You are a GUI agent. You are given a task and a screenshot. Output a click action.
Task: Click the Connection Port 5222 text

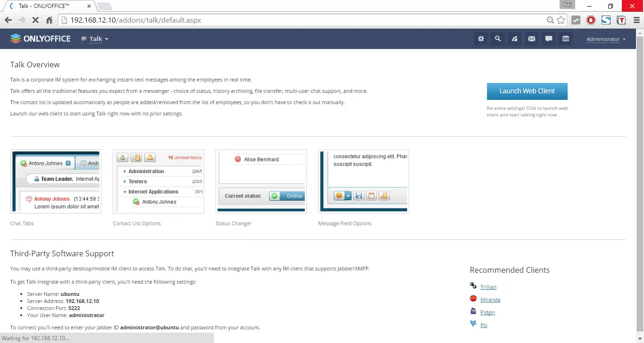[54, 308]
